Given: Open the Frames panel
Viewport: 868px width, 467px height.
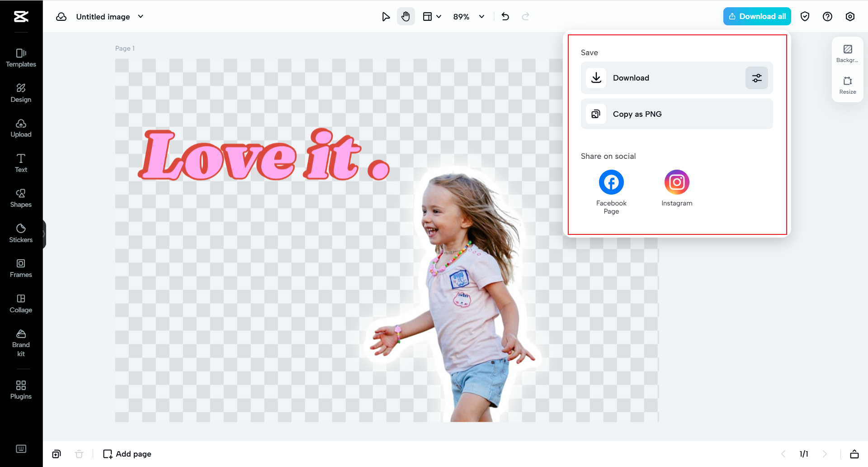Looking at the screenshot, I should point(21,268).
